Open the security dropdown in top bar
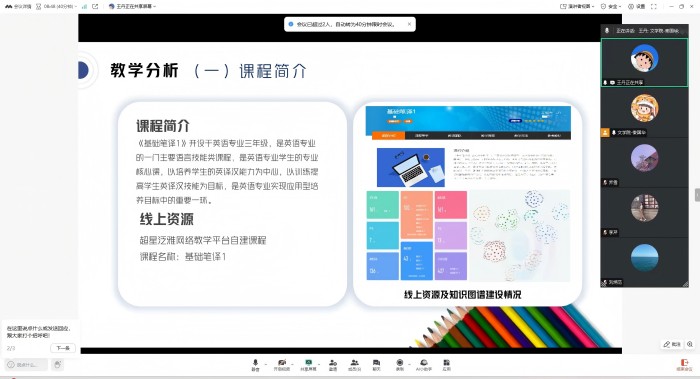This screenshot has height=379, width=700. pyautogui.click(x=611, y=6)
